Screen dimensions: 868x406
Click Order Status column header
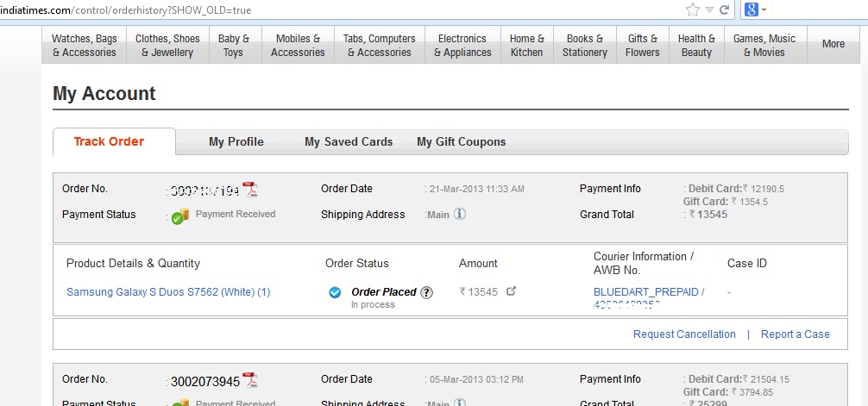[357, 263]
